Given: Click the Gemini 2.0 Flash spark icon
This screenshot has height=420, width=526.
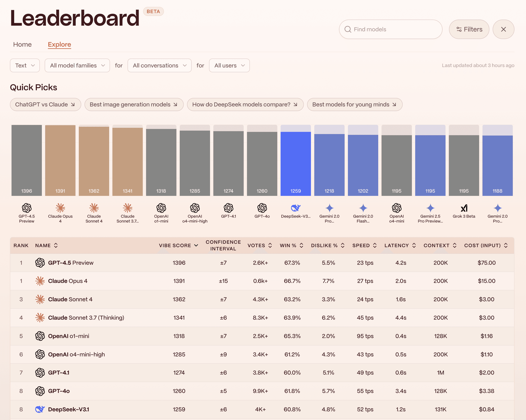Looking at the screenshot, I should pyautogui.click(x=363, y=208).
